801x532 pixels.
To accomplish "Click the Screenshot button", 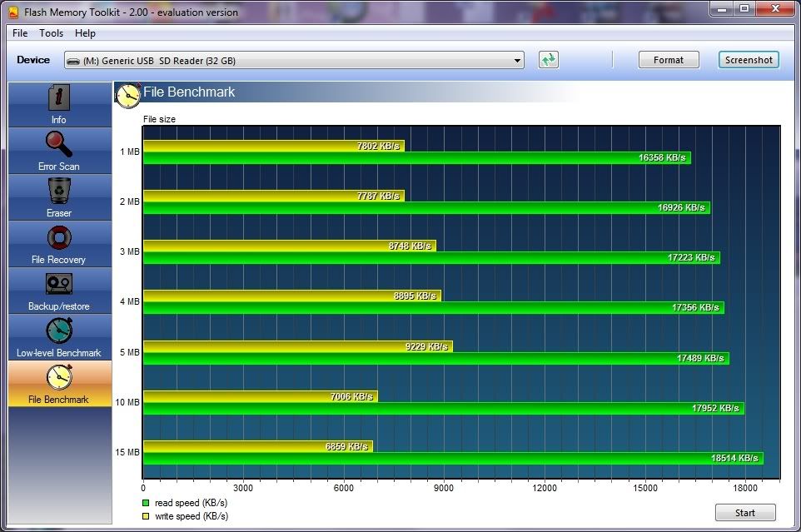I will click(x=749, y=60).
